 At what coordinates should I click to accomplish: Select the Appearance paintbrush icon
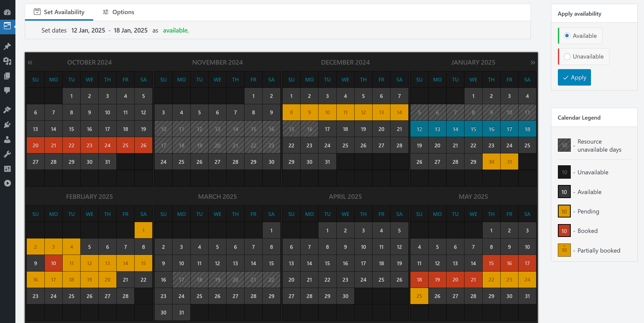[x=8, y=109]
